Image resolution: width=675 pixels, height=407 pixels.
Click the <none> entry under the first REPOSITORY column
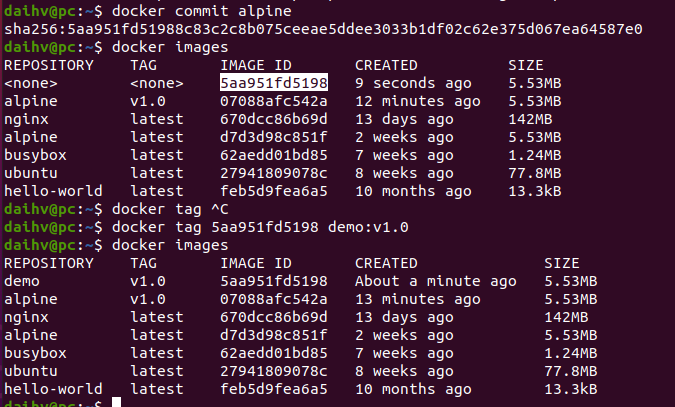[30, 82]
